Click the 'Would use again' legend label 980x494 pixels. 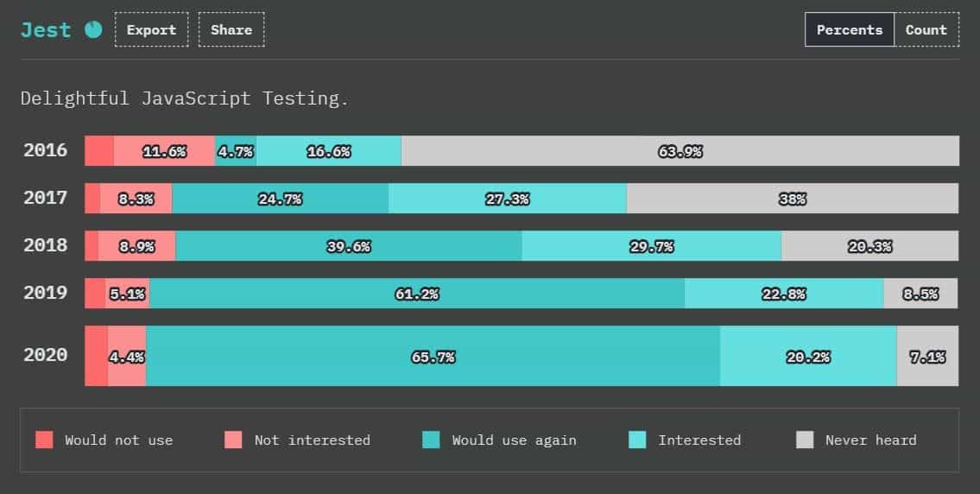click(514, 440)
